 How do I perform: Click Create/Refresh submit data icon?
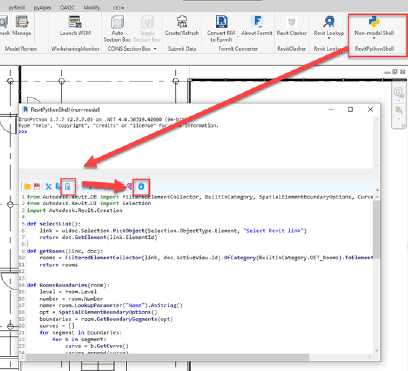(182, 22)
